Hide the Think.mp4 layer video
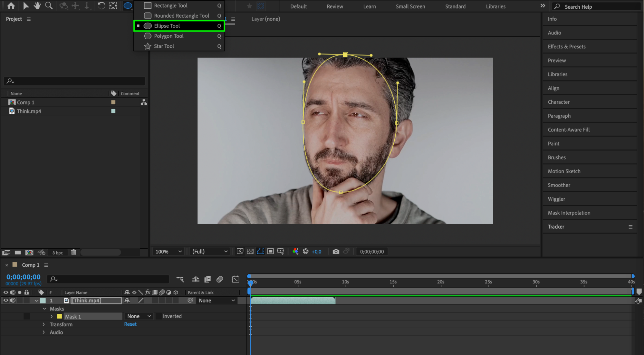The width and height of the screenshot is (644, 355). click(x=6, y=300)
